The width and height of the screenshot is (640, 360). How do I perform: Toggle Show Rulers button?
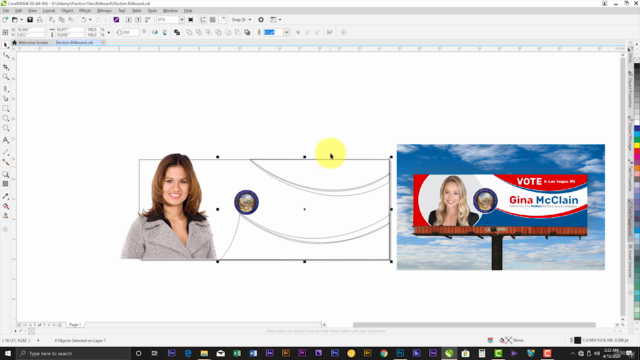[203, 20]
